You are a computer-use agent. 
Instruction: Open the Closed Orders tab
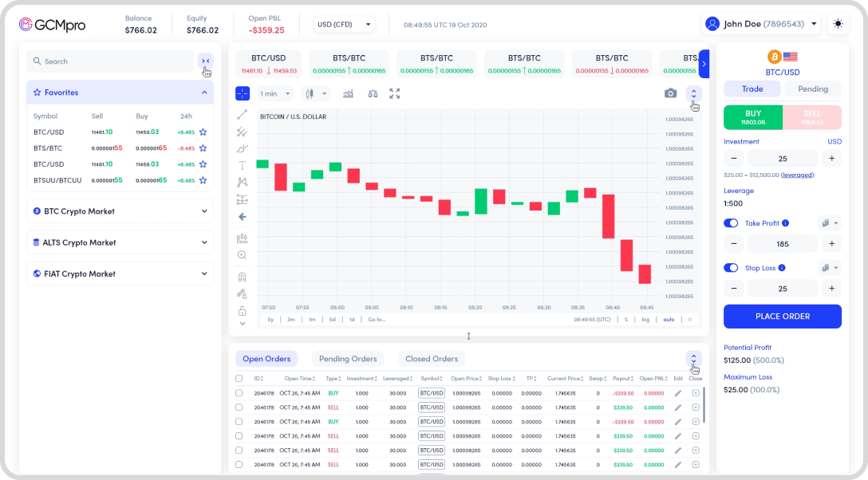click(432, 359)
